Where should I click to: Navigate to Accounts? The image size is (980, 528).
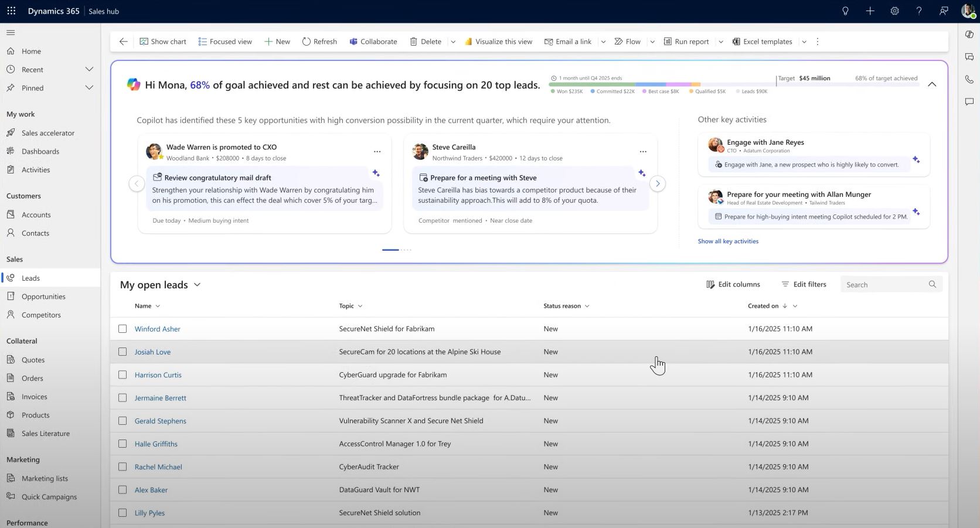tap(36, 214)
